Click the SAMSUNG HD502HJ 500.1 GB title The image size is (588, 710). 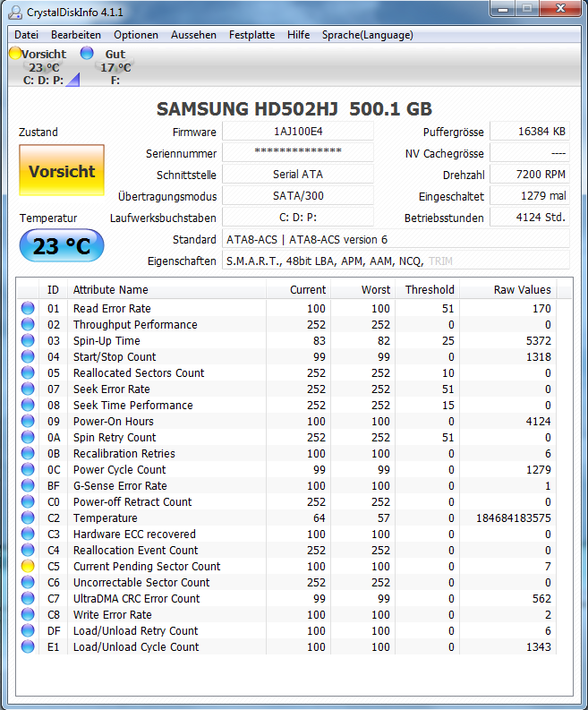tap(294, 109)
